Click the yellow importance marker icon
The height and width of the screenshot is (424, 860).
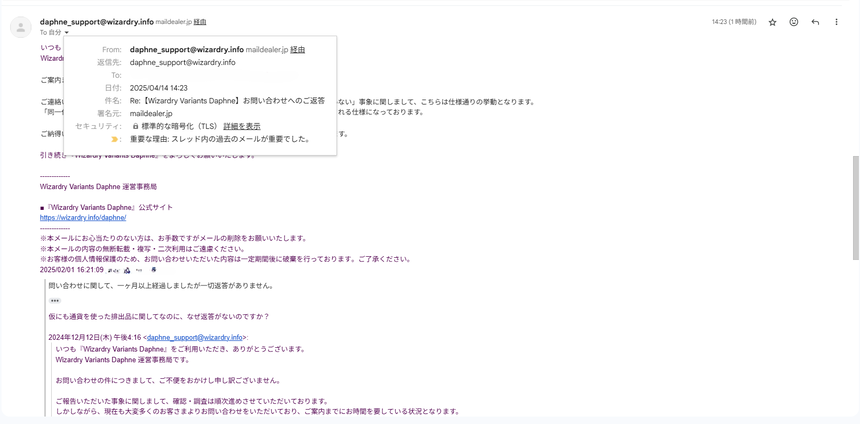pos(114,139)
